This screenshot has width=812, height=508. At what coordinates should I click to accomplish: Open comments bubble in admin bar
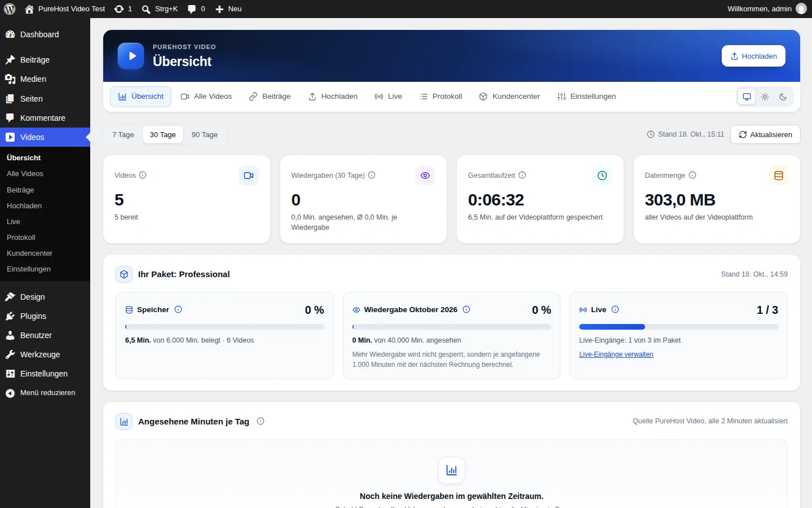pyautogui.click(x=196, y=9)
